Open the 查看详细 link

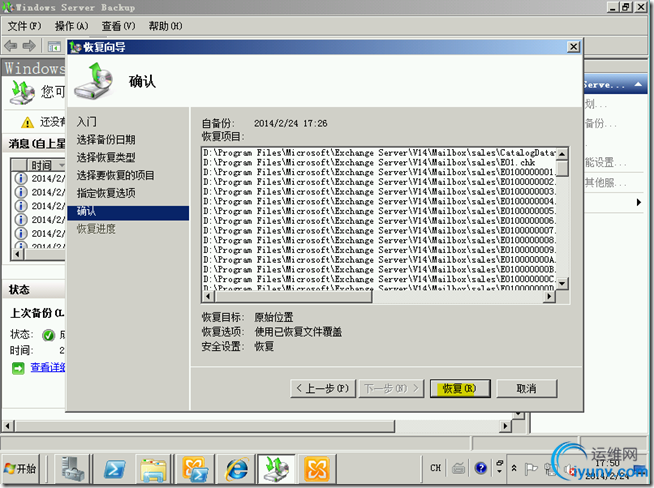click(x=48, y=367)
